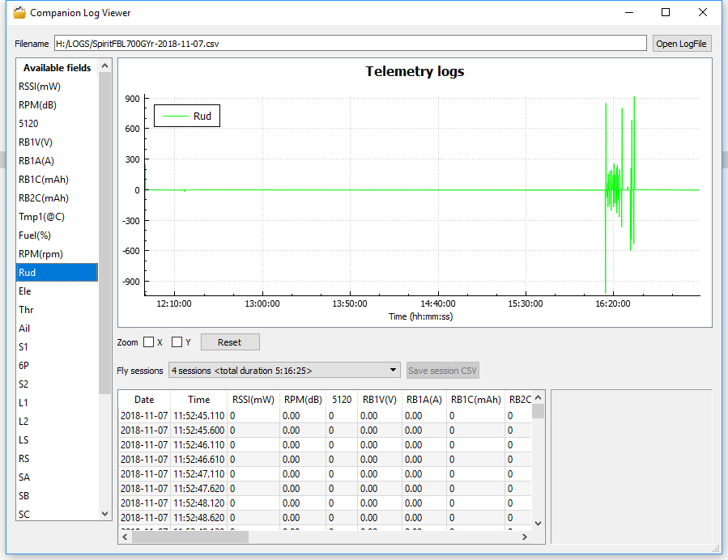Viewport: 728px width, 560px height.
Task: Enable the Zoom Y checkbox
Action: tap(177, 342)
